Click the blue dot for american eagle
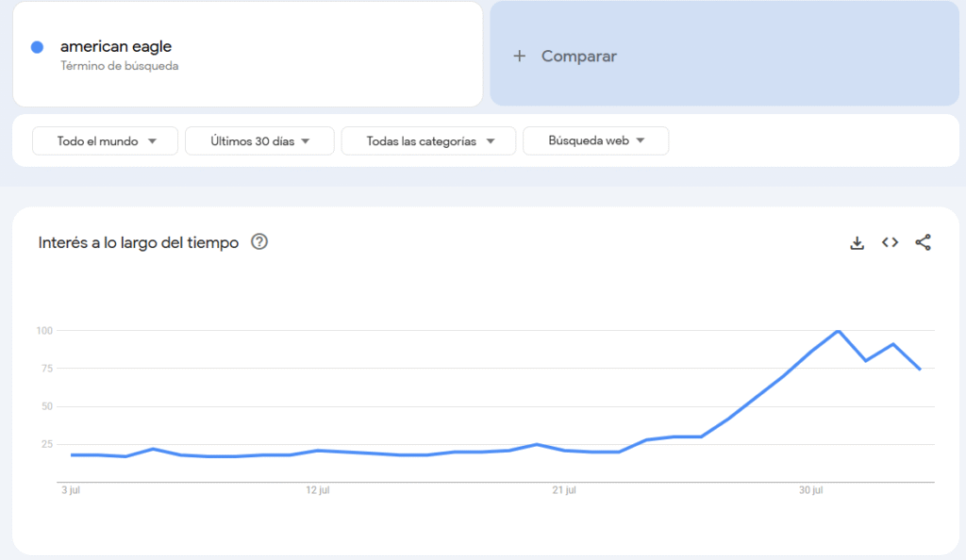966x560 pixels. pyautogui.click(x=37, y=47)
